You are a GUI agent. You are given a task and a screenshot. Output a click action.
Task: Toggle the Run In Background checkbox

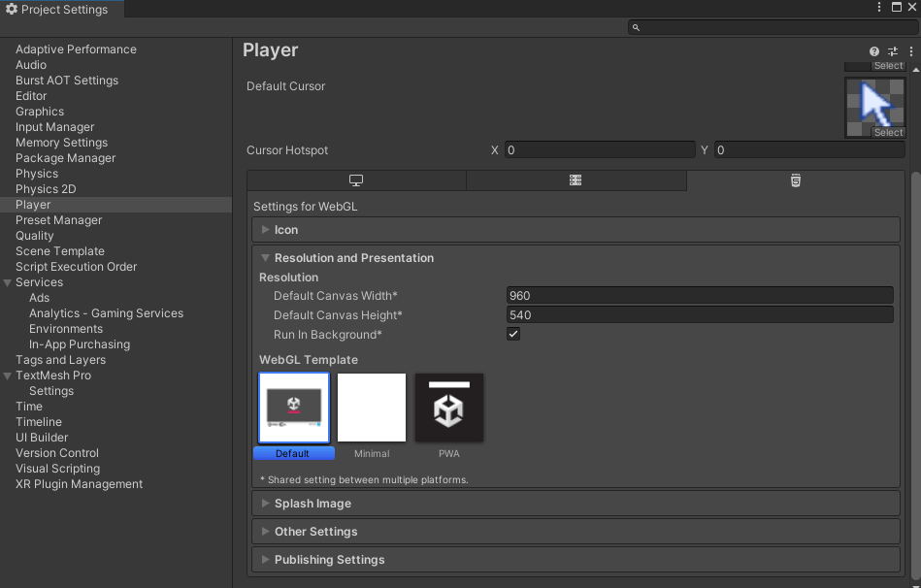(513, 334)
